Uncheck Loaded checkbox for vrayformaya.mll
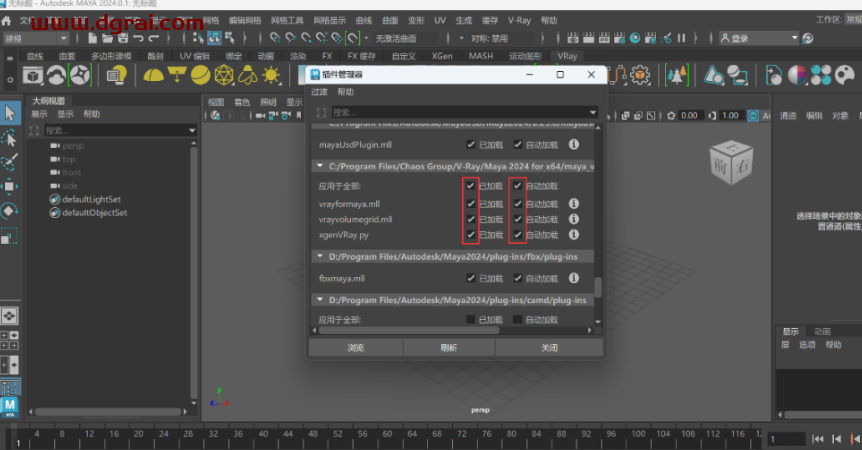862x450 pixels. (470, 203)
